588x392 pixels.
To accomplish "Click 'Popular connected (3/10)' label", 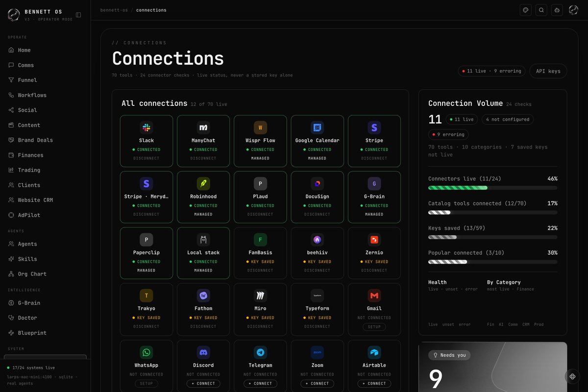I will click(466, 253).
